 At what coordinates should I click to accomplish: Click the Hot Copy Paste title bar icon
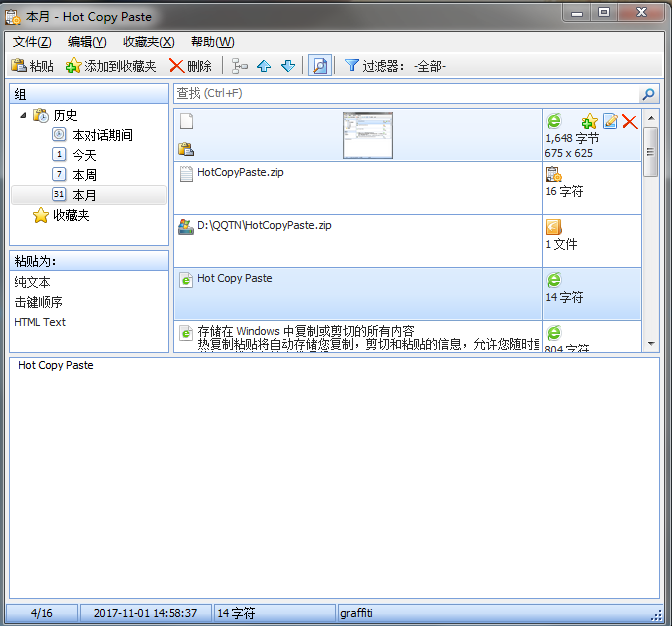(12, 17)
